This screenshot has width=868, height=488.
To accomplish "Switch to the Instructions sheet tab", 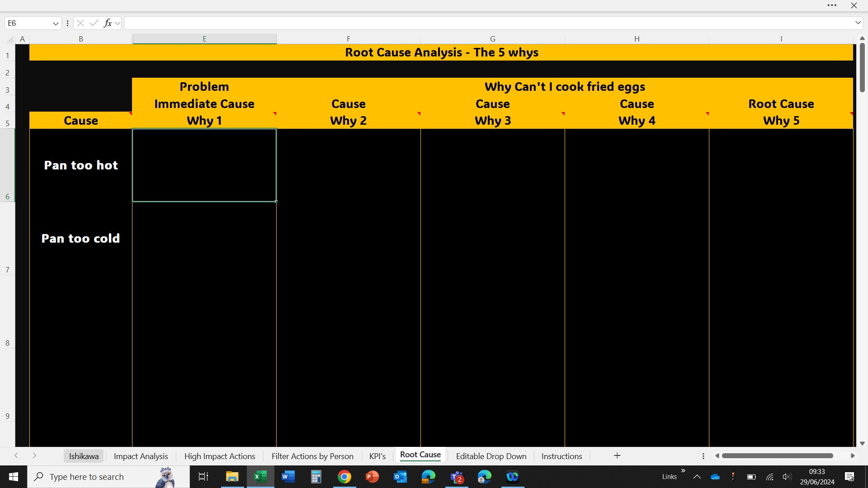I will tap(561, 456).
